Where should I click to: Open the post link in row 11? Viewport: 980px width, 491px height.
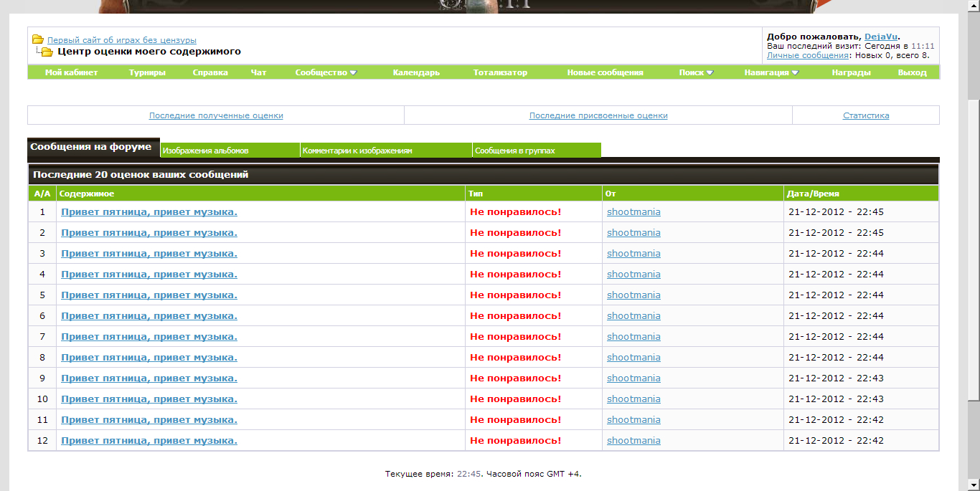pos(149,420)
